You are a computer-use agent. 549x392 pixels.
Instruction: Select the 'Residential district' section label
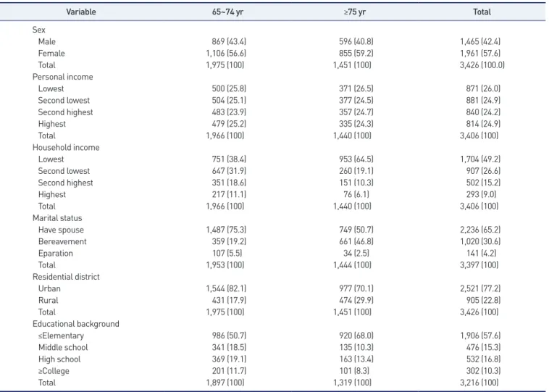(66, 277)
